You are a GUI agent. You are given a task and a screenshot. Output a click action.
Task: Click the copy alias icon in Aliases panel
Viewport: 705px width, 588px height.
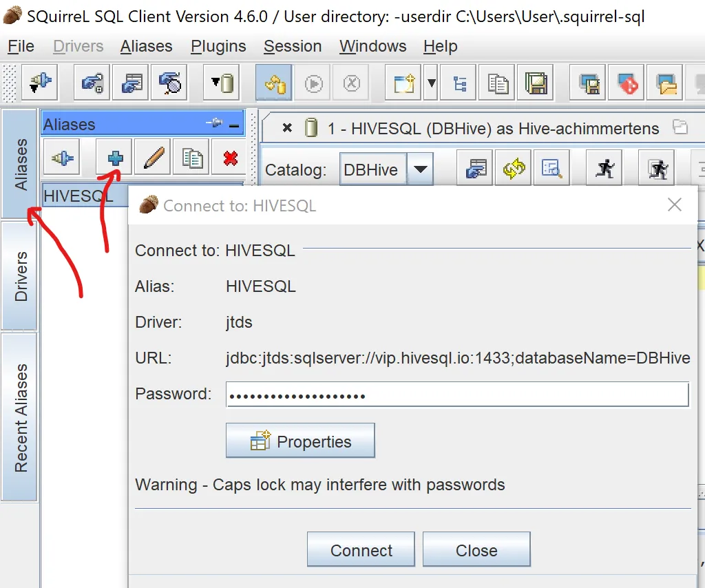point(191,158)
